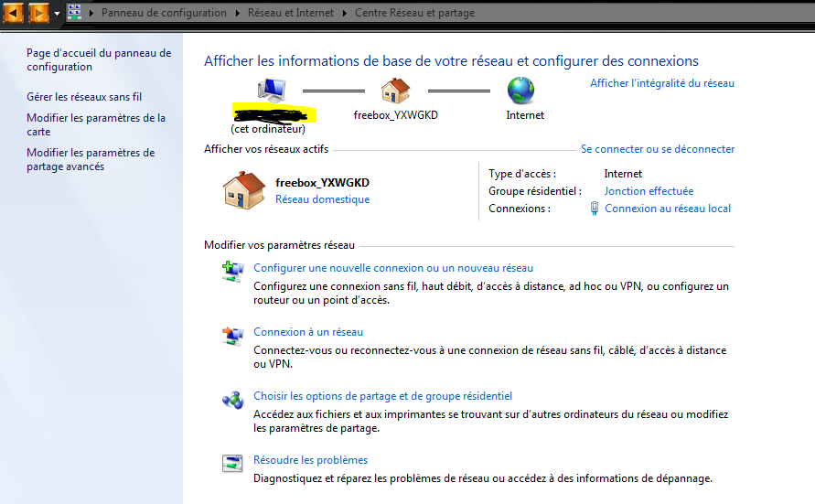
Task: Click the computer icon in network map
Action: point(273,91)
